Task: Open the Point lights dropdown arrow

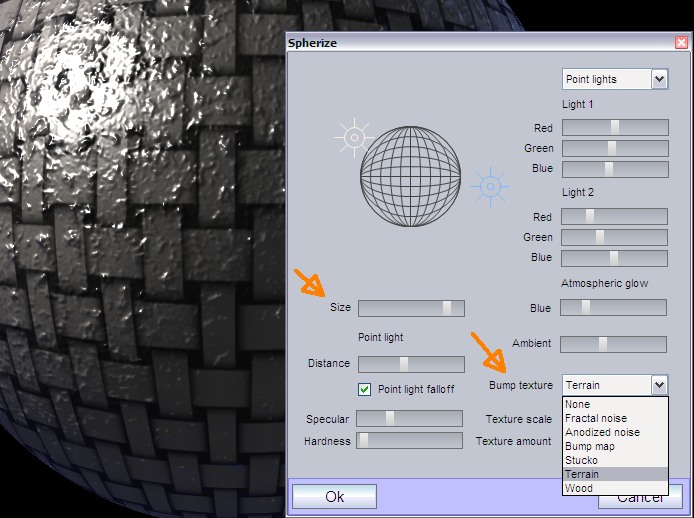Action: 659,79
